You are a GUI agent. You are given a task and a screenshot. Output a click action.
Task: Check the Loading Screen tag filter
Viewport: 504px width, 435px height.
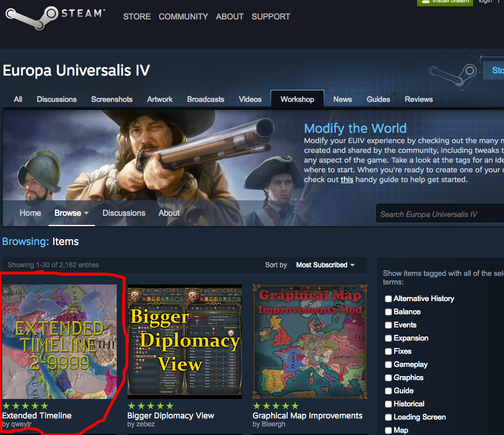pos(388,417)
